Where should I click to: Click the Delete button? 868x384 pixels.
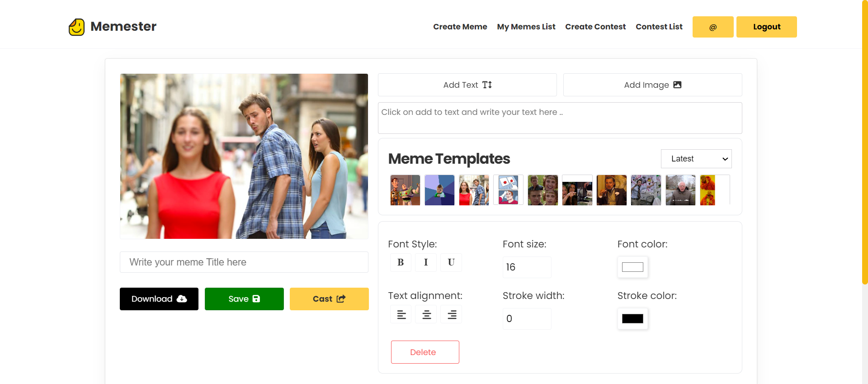(x=425, y=352)
